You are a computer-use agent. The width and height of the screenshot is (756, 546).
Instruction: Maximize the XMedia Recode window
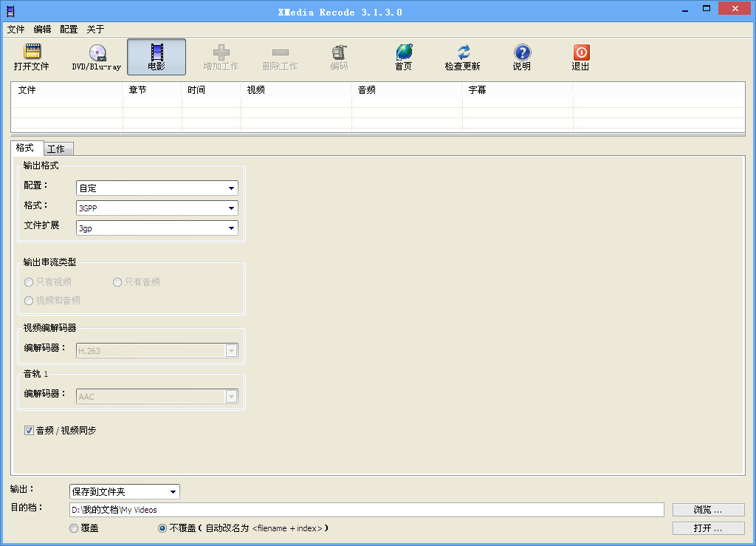(x=707, y=9)
